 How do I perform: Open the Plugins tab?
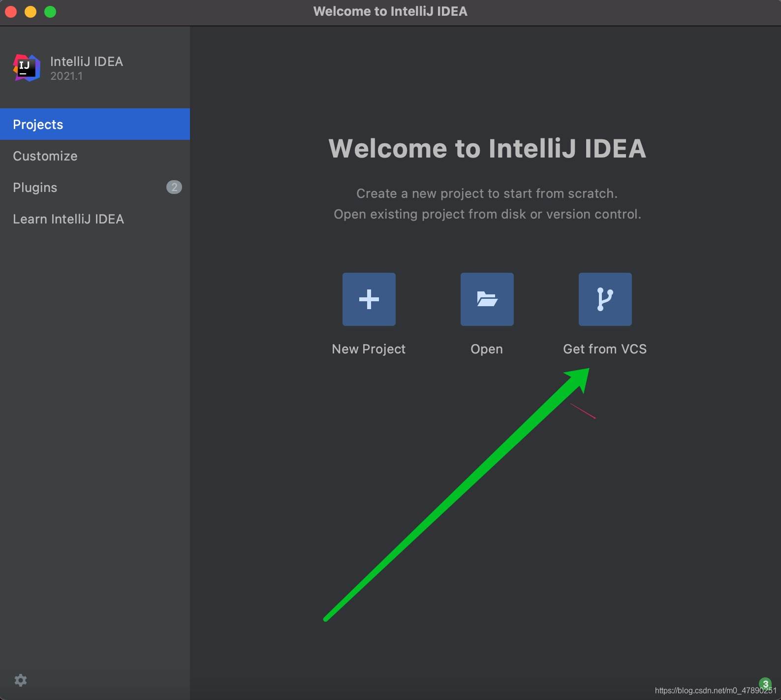click(95, 187)
